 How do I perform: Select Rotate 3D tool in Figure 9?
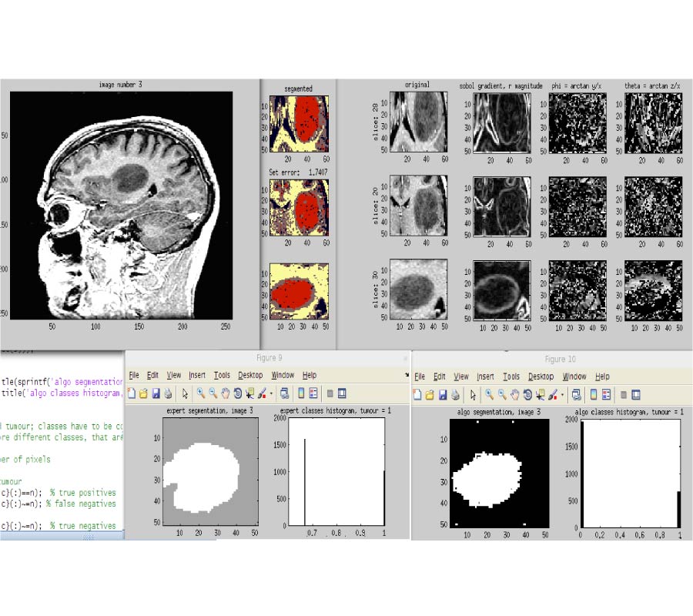coord(237,393)
